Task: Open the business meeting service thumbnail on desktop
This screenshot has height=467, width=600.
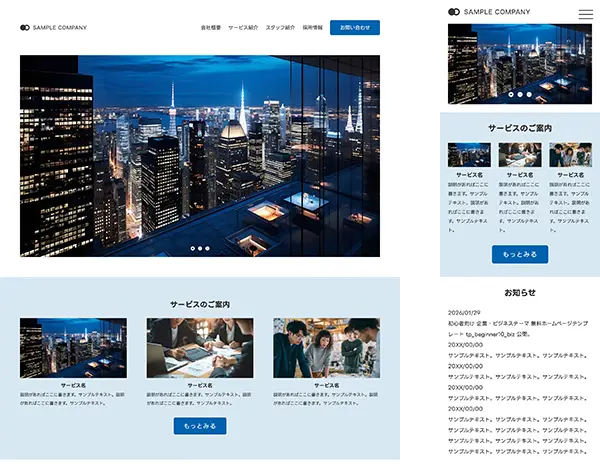Action: pyautogui.click(x=200, y=348)
